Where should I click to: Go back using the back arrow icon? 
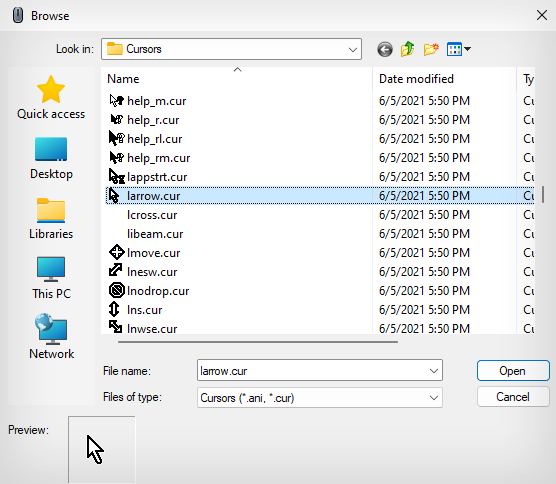click(385, 49)
